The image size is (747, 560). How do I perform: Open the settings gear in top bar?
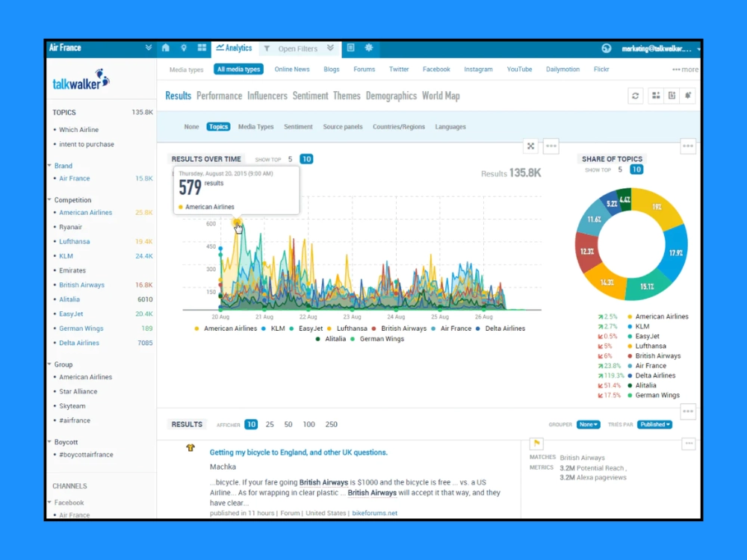point(369,48)
